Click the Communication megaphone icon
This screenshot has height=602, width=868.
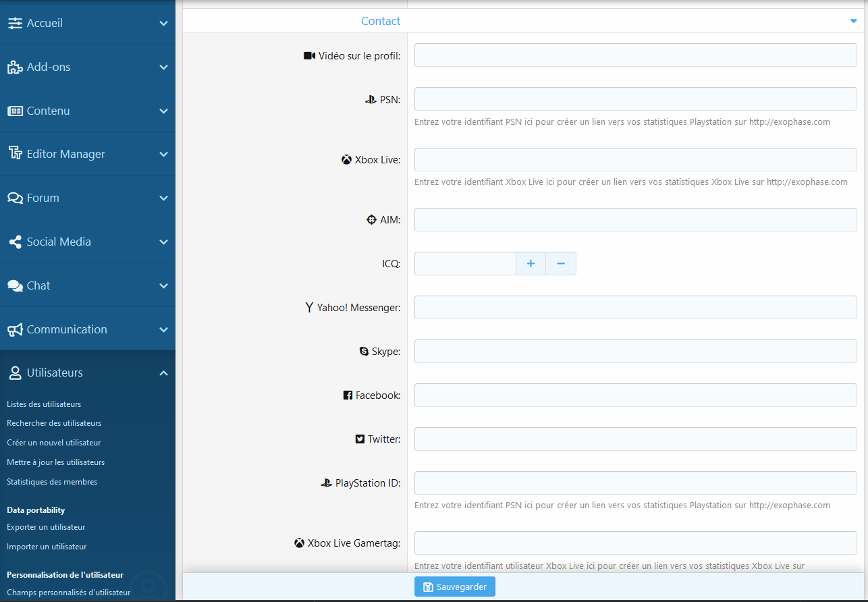pyautogui.click(x=15, y=329)
